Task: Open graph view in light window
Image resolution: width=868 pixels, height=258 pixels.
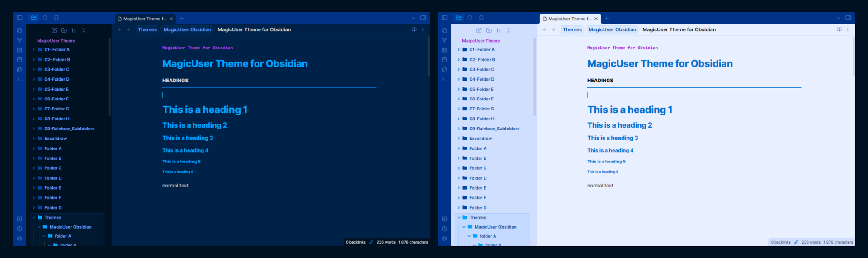Action: pos(444,40)
